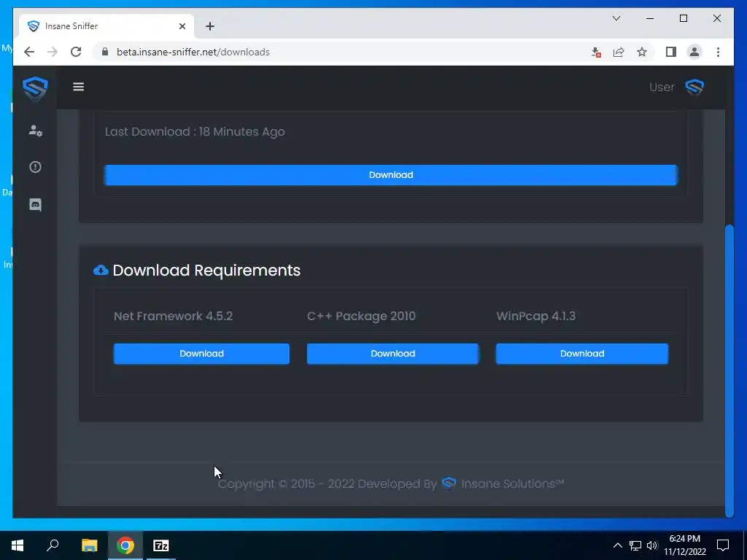Image resolution: width=747 pixels, height=560 pixels.
Task: Open taskbar search
Action: 53,545
